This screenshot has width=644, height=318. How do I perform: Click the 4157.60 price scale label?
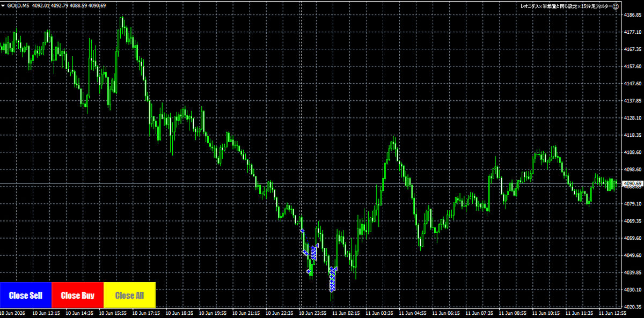pyautogui.click(x=633, y=66)
